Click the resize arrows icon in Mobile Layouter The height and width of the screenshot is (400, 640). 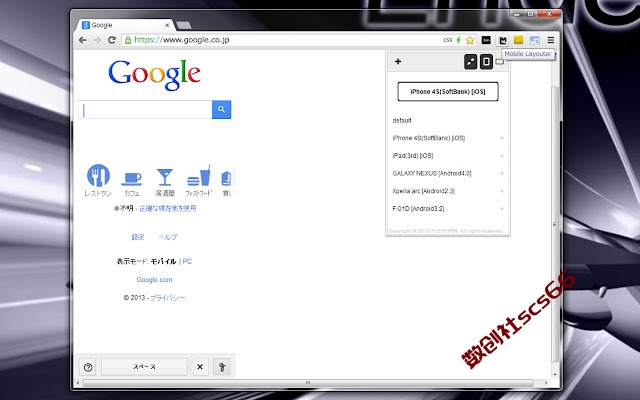click(471, 62)
